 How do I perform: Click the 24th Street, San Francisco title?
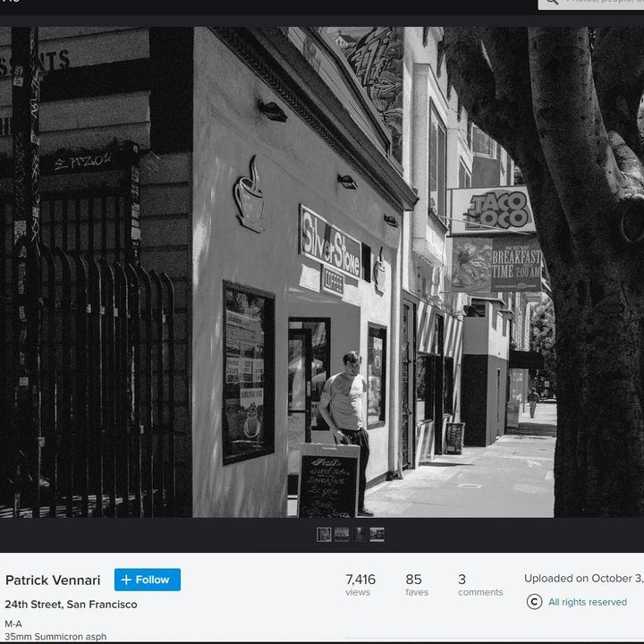pyautogui.click(x=71, y=605)
